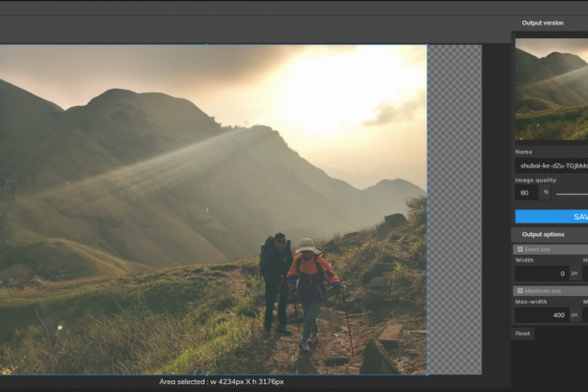Click the bottom-right crop corner handle

[427, 374]
